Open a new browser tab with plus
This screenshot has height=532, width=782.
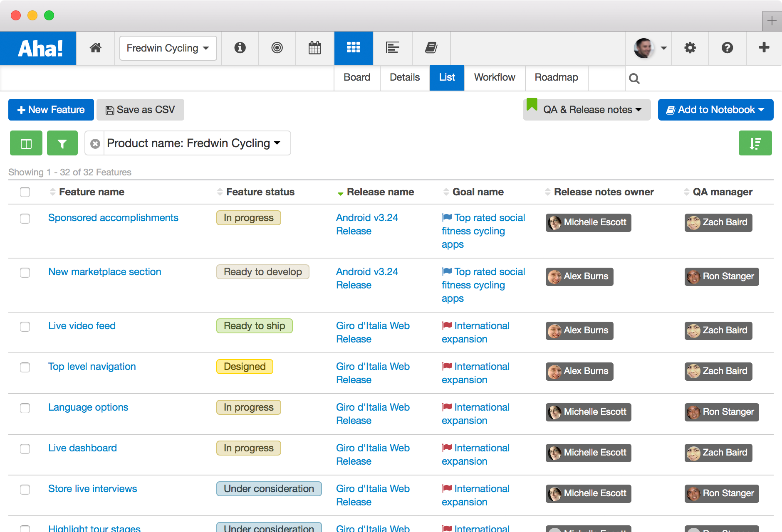pos(772,21)
